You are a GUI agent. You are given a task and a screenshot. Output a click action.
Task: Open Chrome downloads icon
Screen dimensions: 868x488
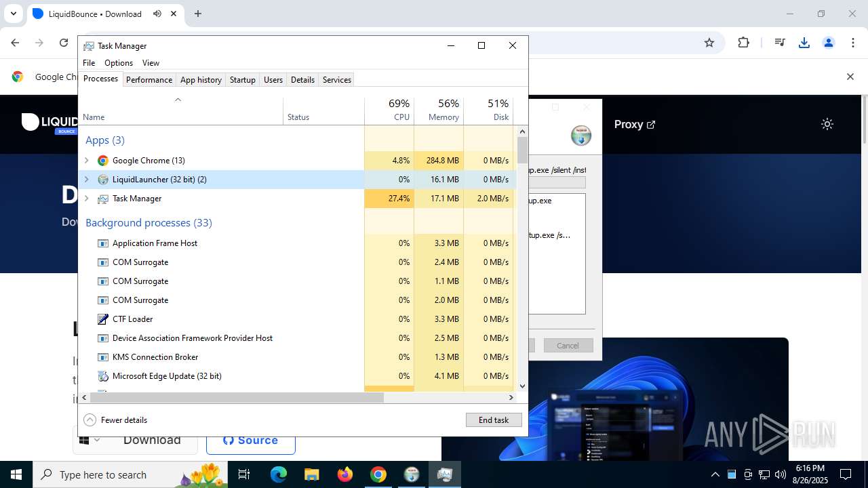(804, 43)
